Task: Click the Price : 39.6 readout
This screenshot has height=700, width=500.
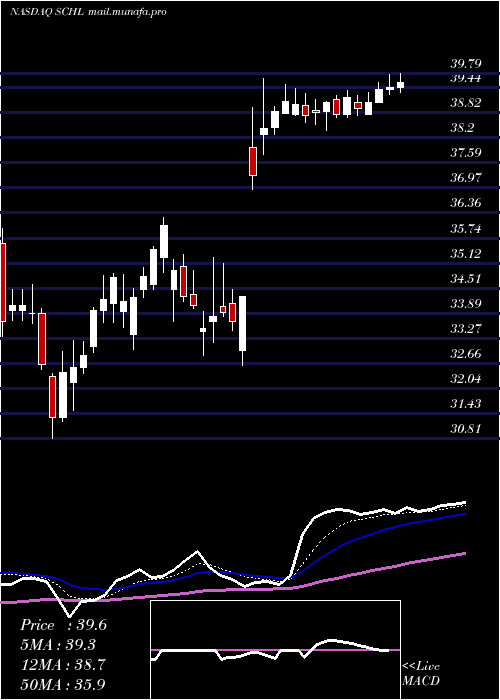Action: (x=63, y=625)
